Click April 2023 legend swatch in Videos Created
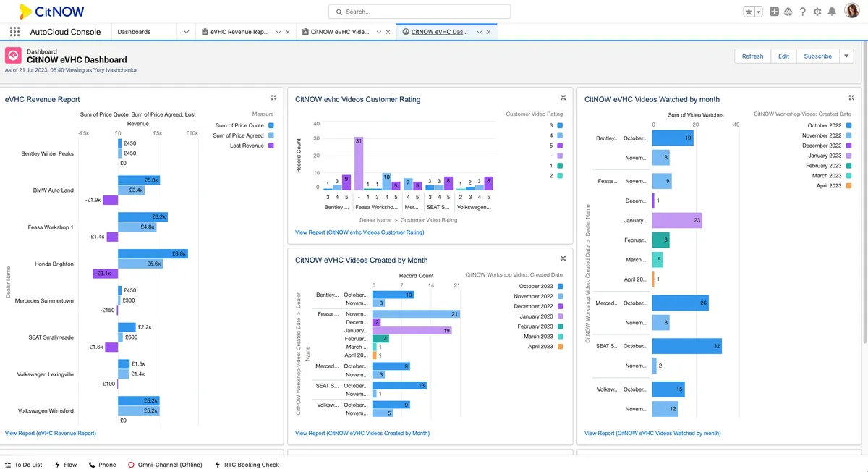Screen dimensions: 868x472 click(560, 347)
